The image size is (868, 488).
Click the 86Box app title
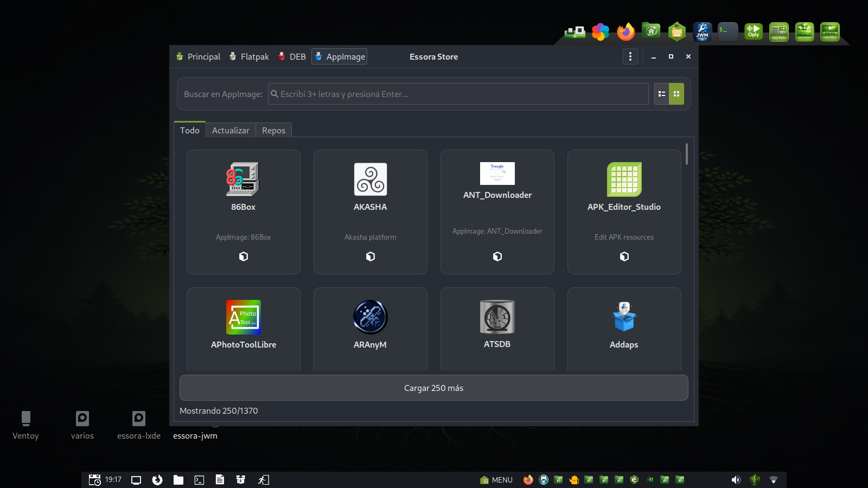click(x=243, y=207)
